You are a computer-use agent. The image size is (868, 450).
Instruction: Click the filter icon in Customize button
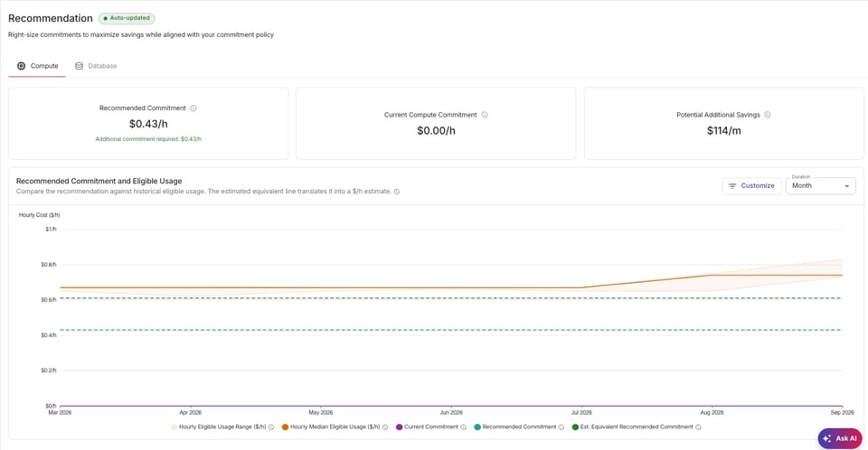click(x=732, y=186)
